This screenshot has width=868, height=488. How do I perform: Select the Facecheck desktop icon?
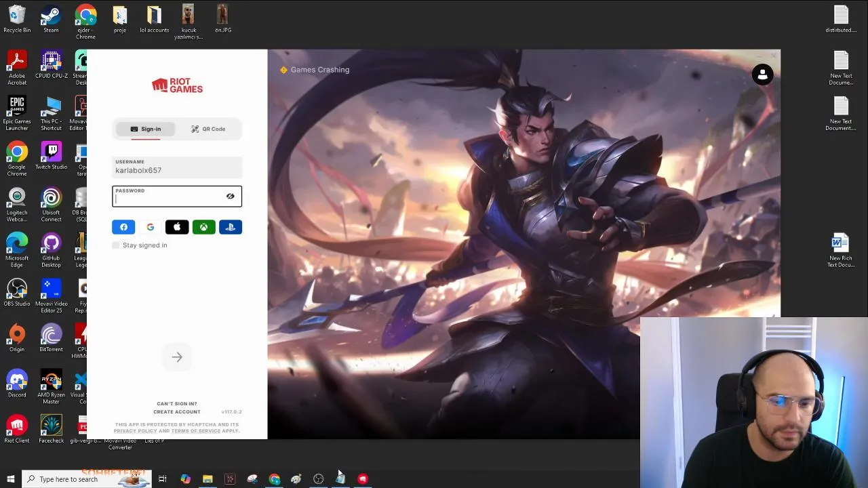[51, 428]
